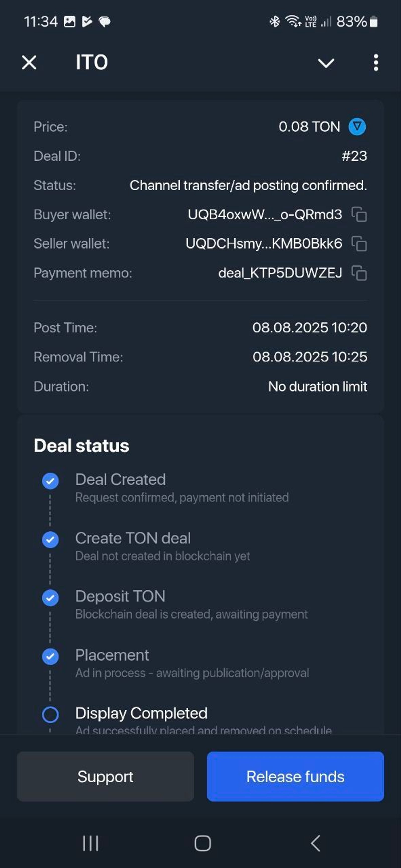
Task: Tap the TON coin icon beside the price
Action: pyautogui.click(x=357, y=127)
